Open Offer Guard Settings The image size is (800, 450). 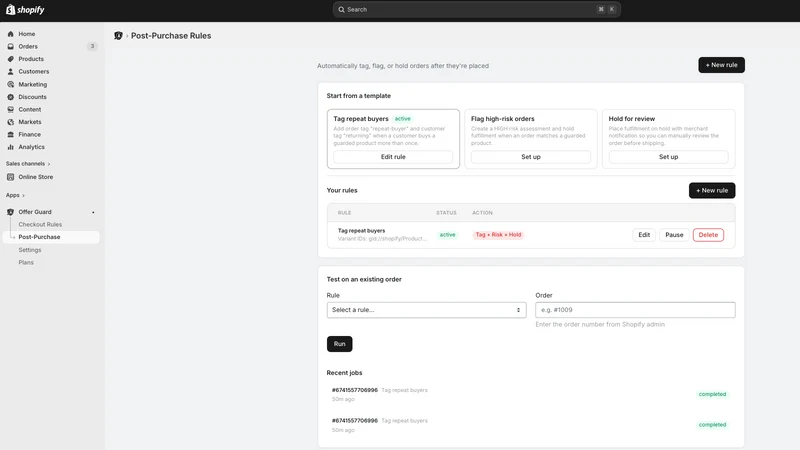tap(30, 250)
